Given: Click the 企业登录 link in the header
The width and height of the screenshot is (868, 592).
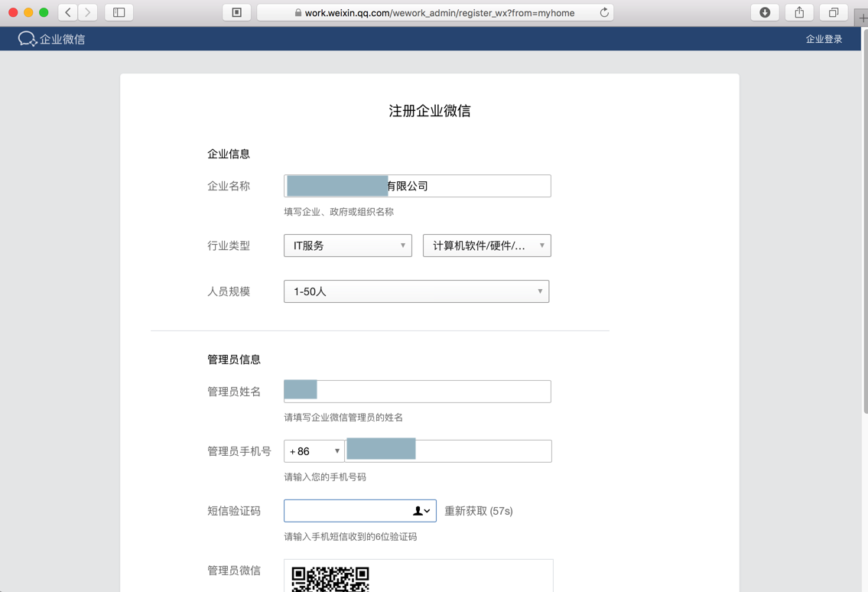Looking at the screenshot, I should (x=824, y=39).
